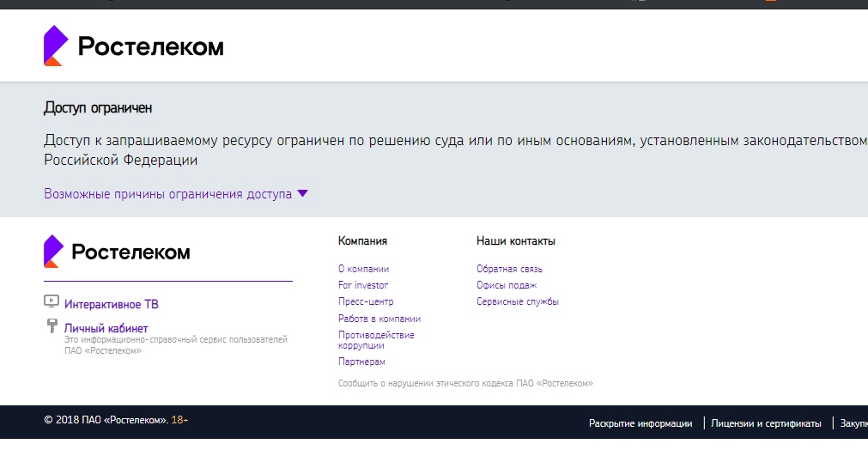Open Раскрытие информации in footer bar
The image size is (868, 450).
[640, 423]
